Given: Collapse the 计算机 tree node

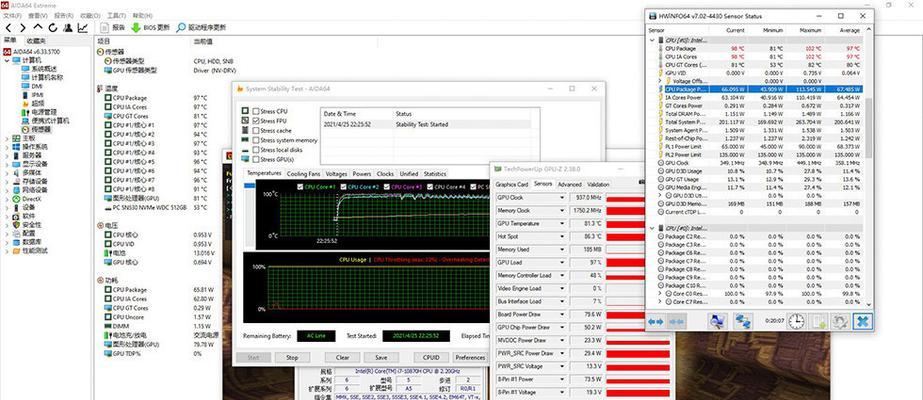Looking at the screenshot, I should tap(7, 60).
